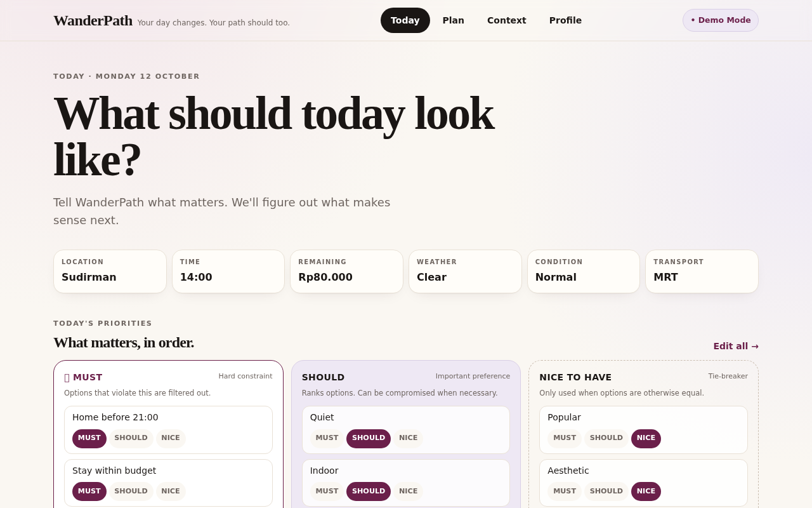Set Quiet priority to SHOULD

[369, 438]
